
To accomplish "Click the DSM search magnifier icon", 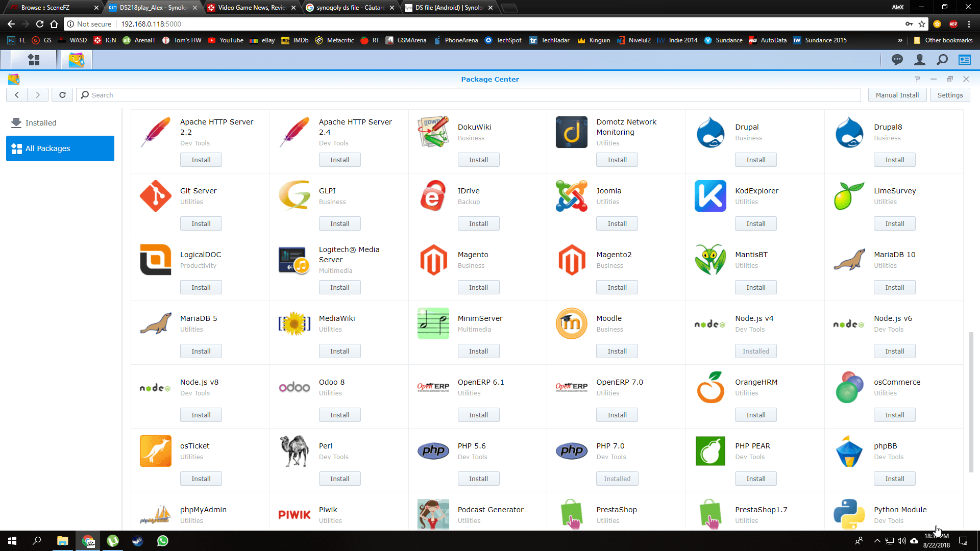I will [942, 60].
